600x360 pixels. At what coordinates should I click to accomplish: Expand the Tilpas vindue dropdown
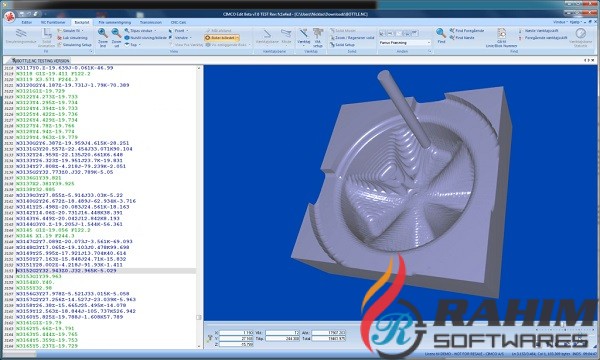tap(155, 31)
